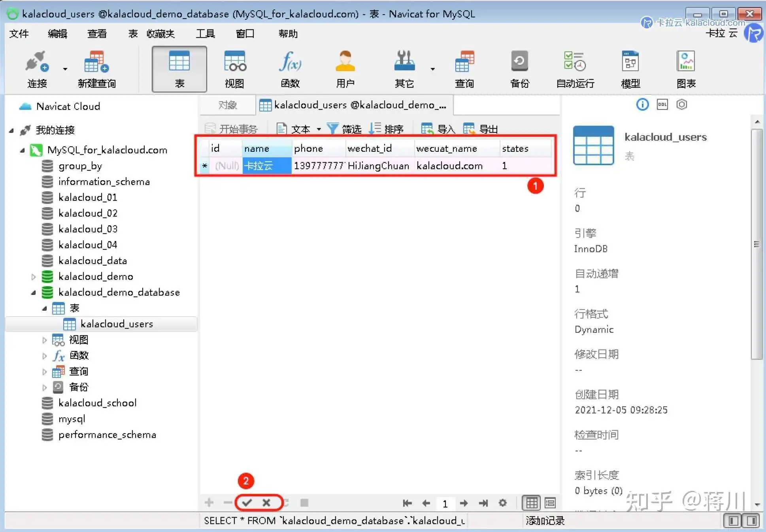The height and width of the screenshot is (532, 766).
Task: Expand the kalacloud_demo database node
Action: pos(34,277)
